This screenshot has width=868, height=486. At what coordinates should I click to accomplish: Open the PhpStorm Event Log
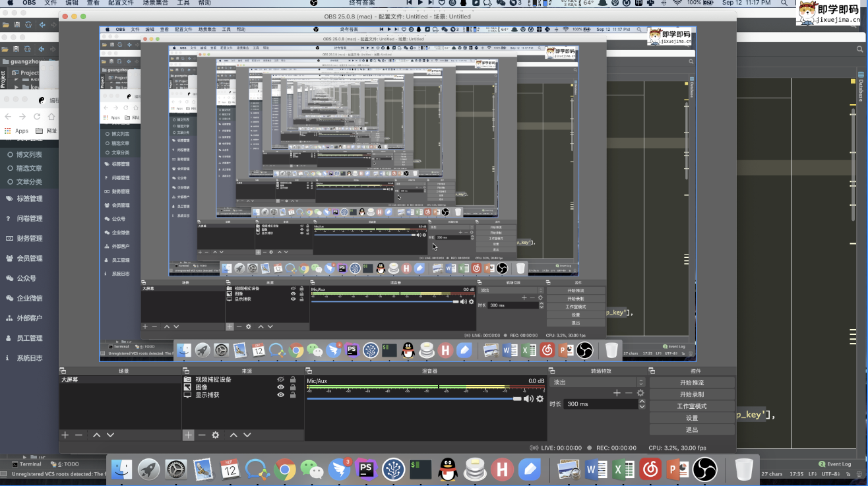tap(834, 464)
